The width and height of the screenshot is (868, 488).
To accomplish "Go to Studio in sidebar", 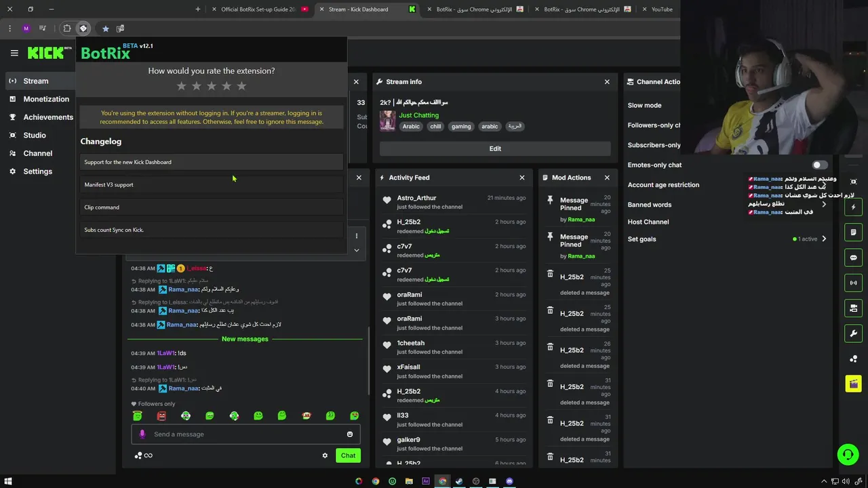I will click(x=35, y=136).
